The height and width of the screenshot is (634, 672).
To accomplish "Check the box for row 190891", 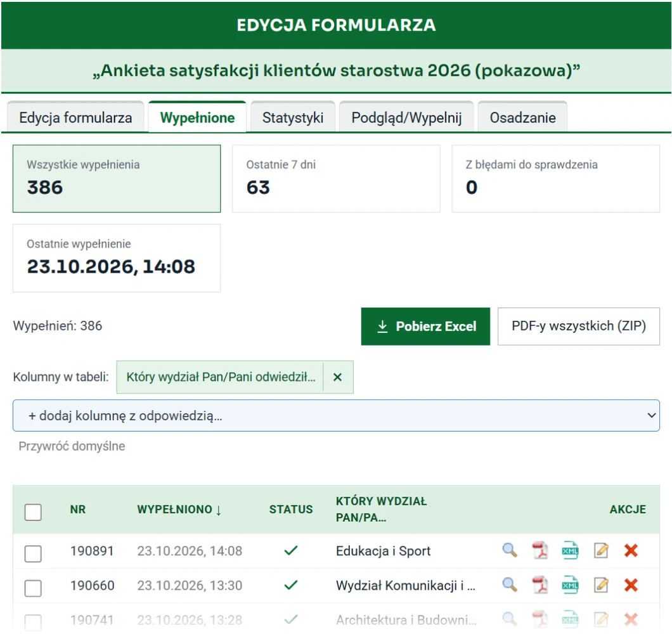I will click(x=33, y=553).
